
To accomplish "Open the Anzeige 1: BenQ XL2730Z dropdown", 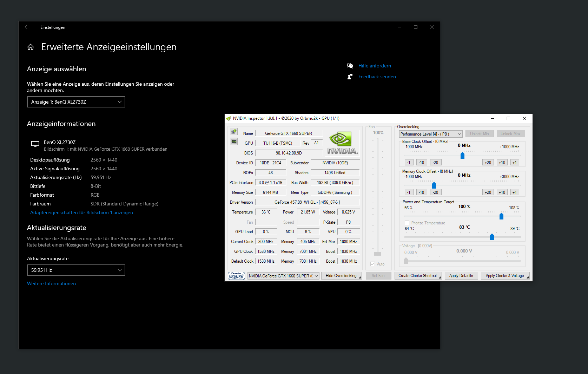I will pyautogui.click(x=76, y=102).
